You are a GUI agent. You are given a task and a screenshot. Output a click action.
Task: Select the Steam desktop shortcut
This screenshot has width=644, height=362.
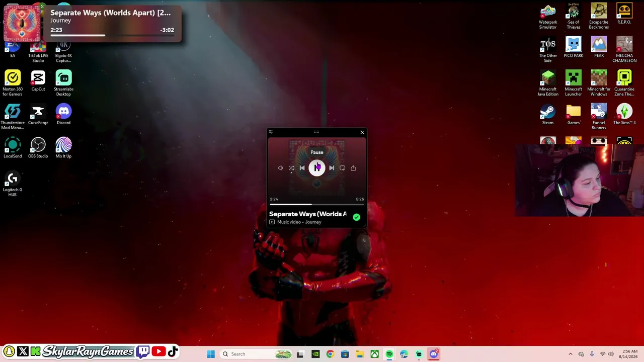click(x=548, y=114)
